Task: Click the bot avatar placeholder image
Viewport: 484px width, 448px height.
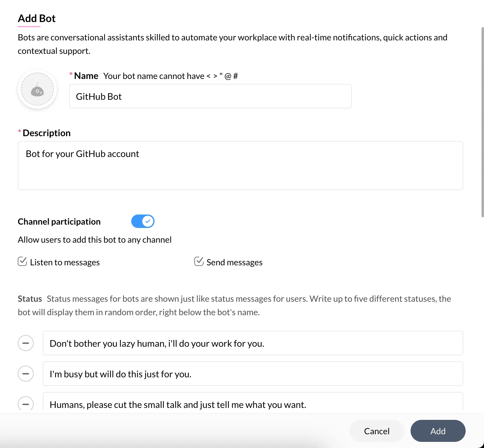Action: 37,89
